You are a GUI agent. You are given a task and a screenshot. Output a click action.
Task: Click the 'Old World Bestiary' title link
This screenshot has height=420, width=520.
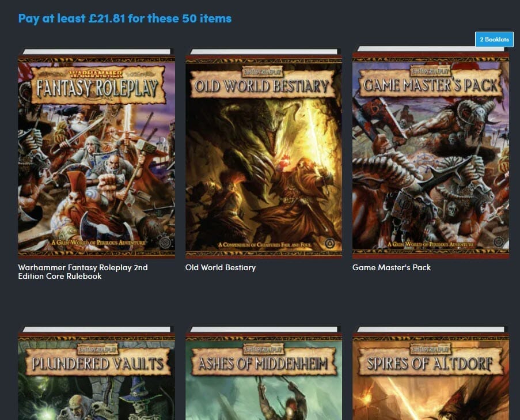pyautogui.click(x=221, y=267)
